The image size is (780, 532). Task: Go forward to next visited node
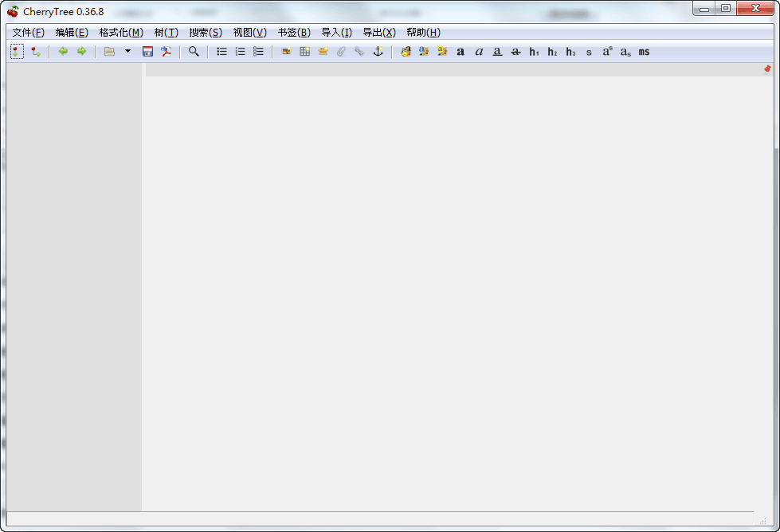pos(81,52)
